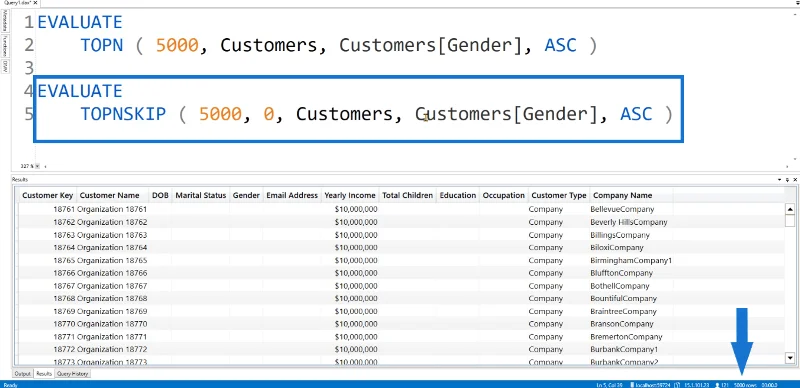Click line number 3 in editor gutter
Screen dimensions: 800x388
pyautogui.click(x=29, y=68)
